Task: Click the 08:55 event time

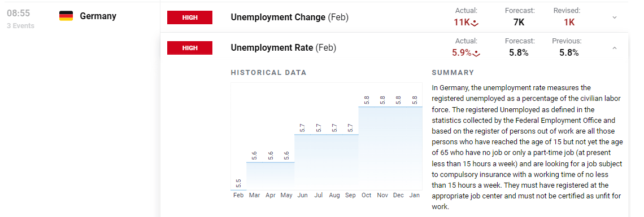Action: coord(19,13)
